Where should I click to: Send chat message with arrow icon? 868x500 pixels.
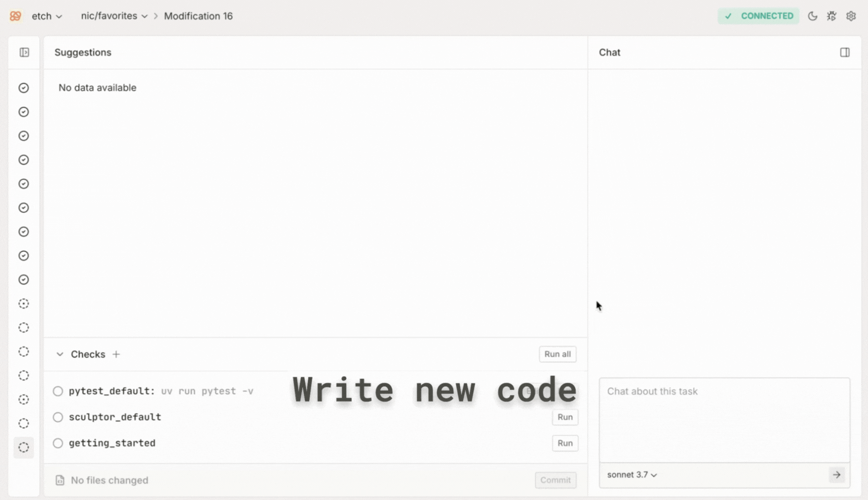click(x=836, y=475)
